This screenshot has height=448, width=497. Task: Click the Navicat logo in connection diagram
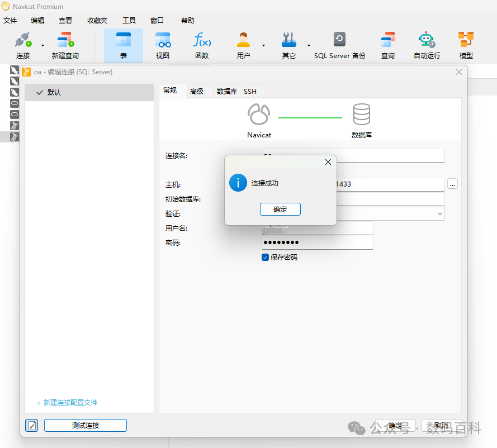tap(259, 115)
